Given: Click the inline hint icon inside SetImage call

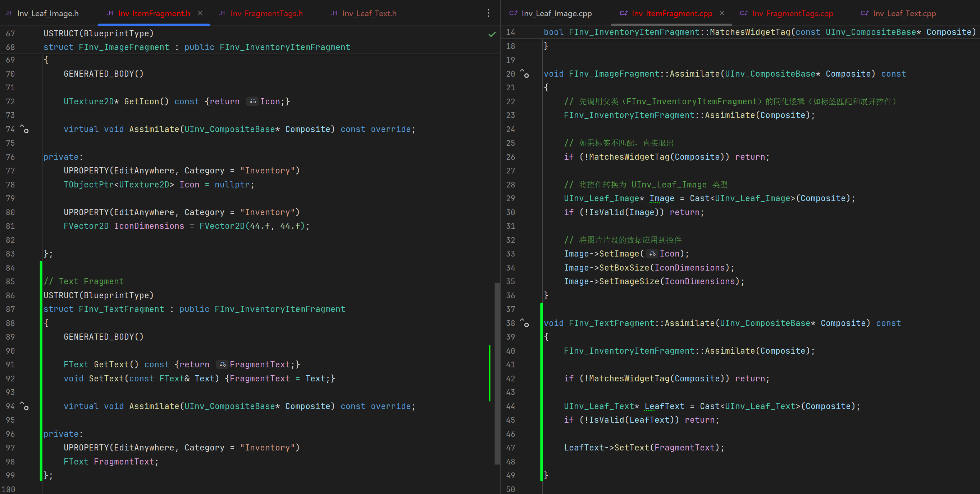Looking at the screenshot, I should point(652,254).
